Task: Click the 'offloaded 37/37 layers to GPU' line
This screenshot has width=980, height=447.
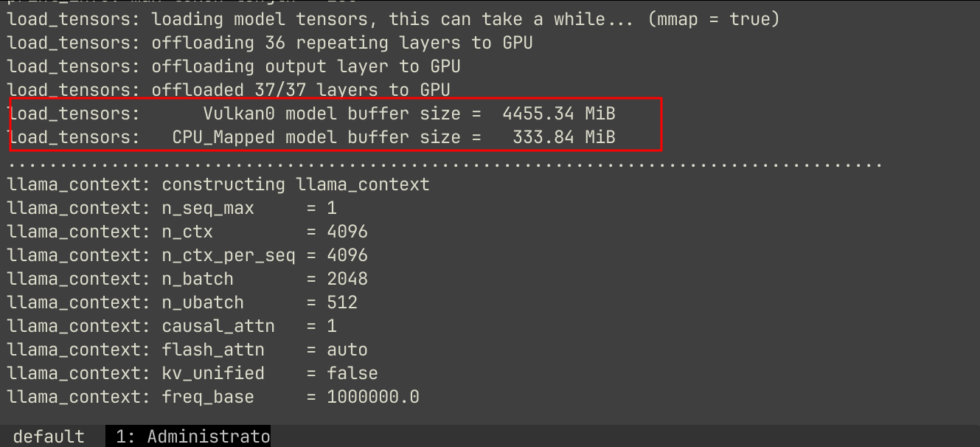Action: click(x=301, y=90)
